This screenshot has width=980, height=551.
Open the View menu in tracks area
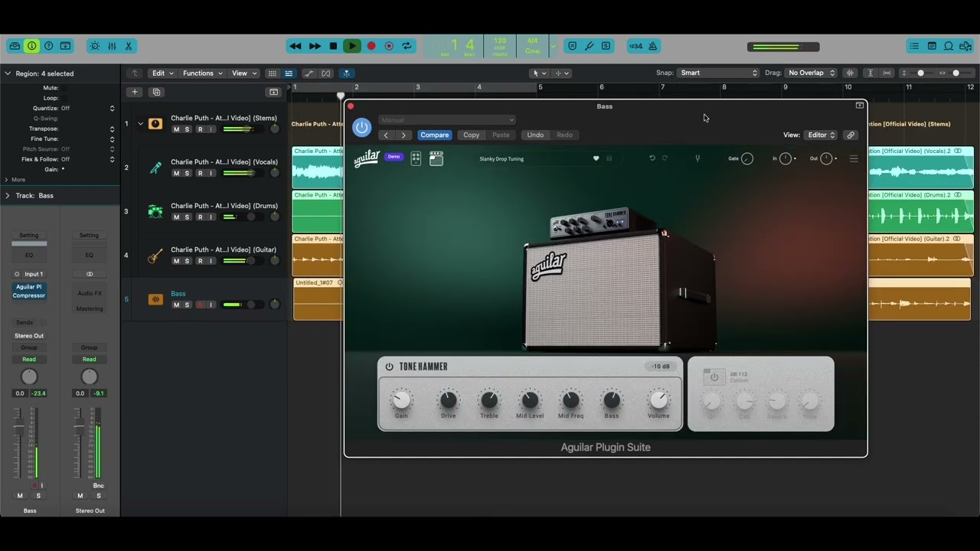[244, 73]
